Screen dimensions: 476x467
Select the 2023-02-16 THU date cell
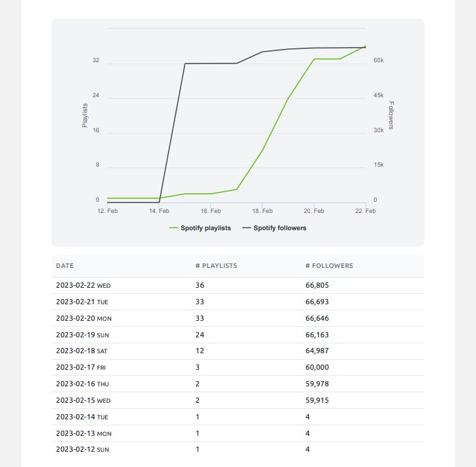[x=82, y=384]
